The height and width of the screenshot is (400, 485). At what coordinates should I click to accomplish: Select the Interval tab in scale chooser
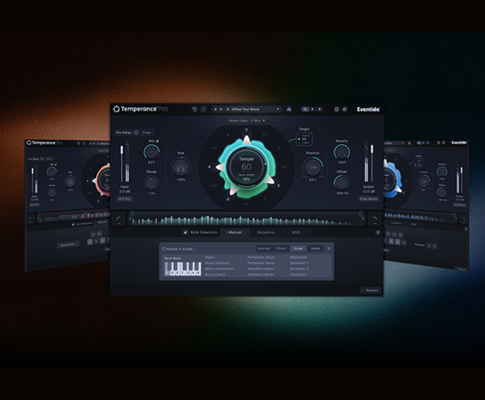point(264,249)
